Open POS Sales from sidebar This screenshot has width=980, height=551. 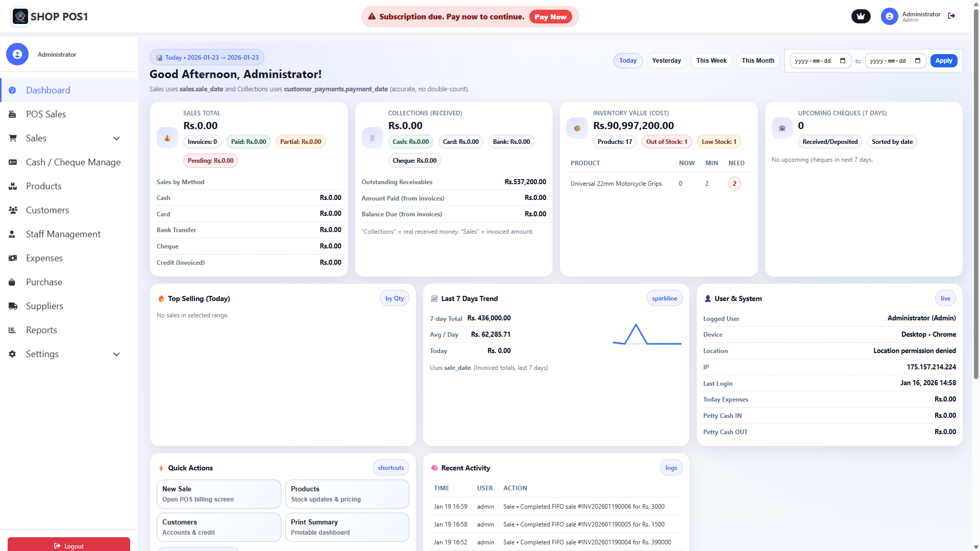[46, 114]
